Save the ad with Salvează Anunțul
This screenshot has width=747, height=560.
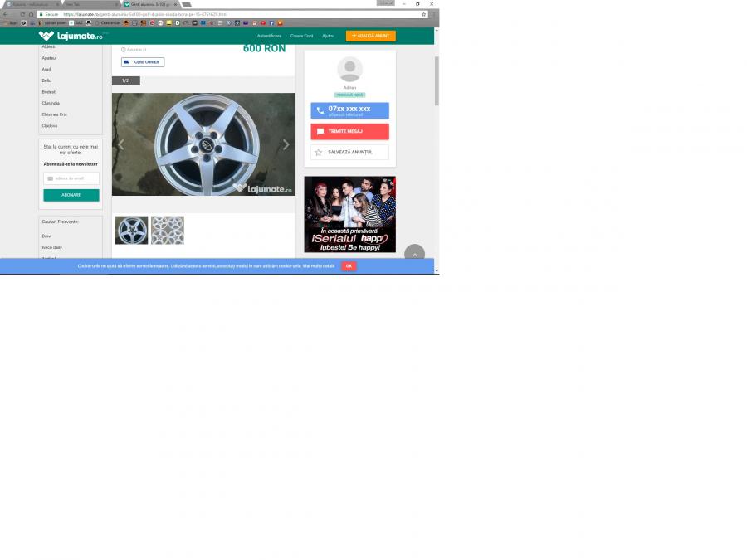click(x=349, y=153)
